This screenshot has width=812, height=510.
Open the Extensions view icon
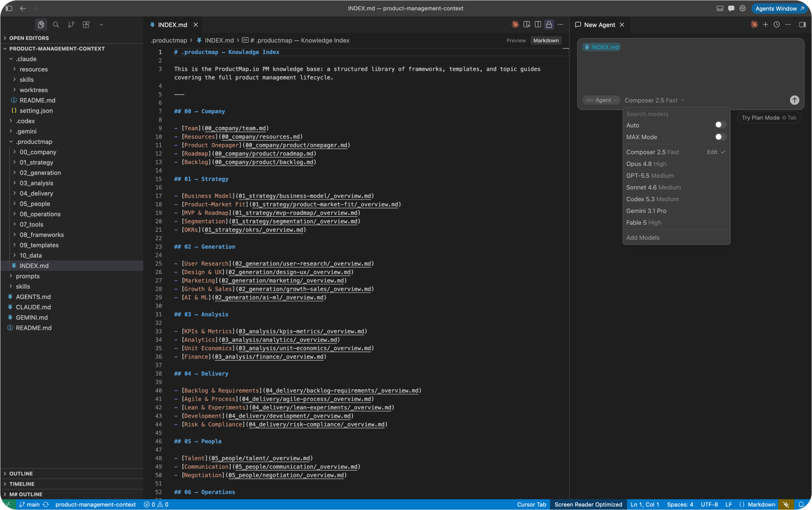pyautogui.click(x=86, y=25)
